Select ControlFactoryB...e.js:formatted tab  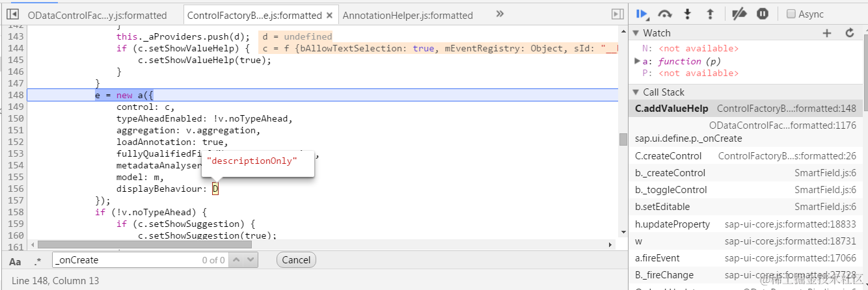(254, 15)
